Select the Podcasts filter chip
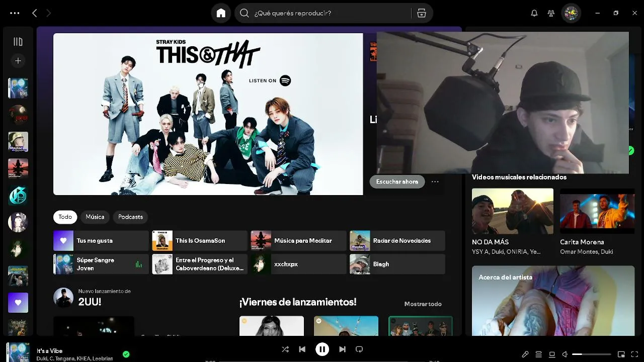Viewport: 644px width, 362px height. tap(130, 217)
